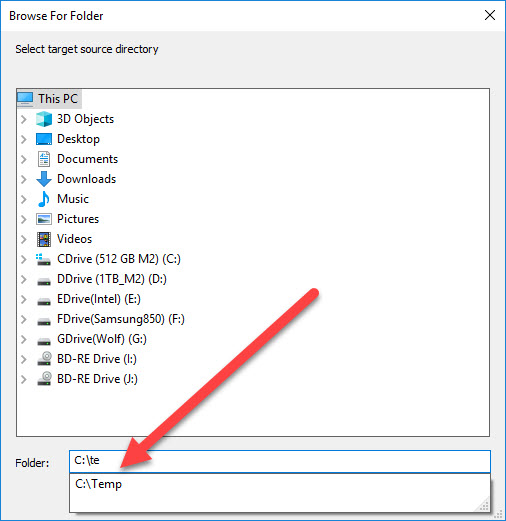Click the Music note icon
The width and height of the screenshot is (506, 521).
(x=44, y=199)
